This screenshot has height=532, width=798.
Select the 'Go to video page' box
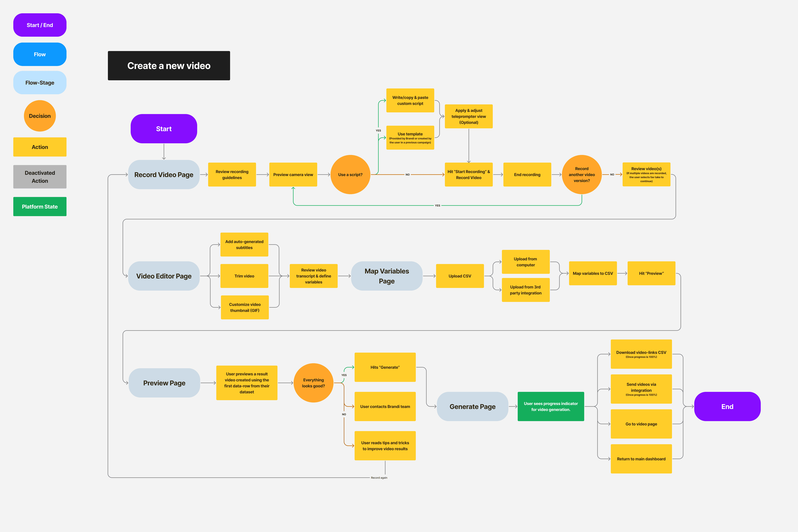click(x=641, y=424)
